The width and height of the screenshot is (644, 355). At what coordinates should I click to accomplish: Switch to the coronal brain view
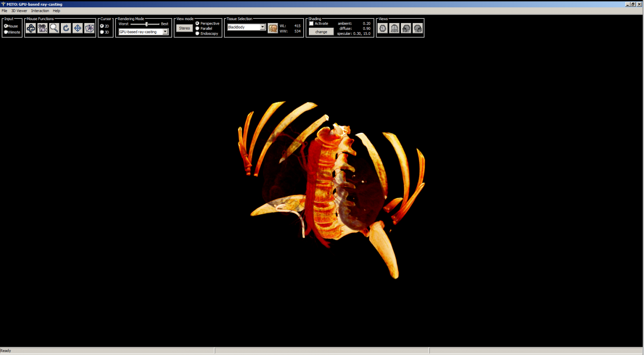point(394,28)
